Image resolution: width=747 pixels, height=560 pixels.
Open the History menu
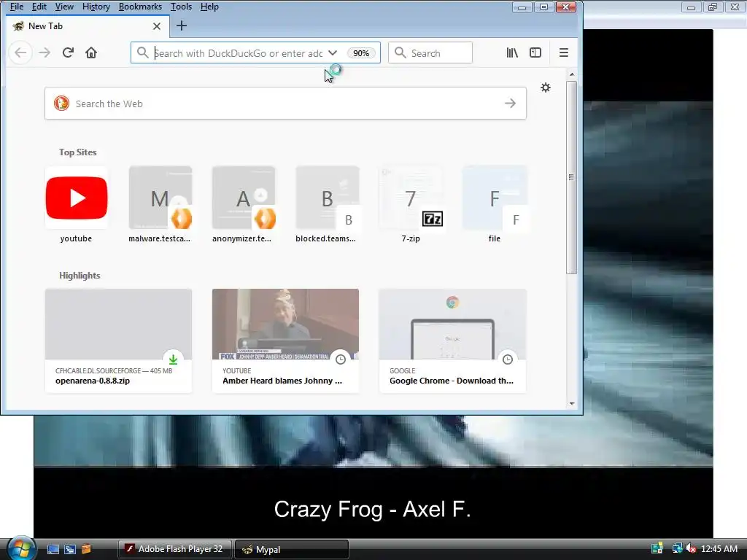pyautogui.click(x=96, y=7)
